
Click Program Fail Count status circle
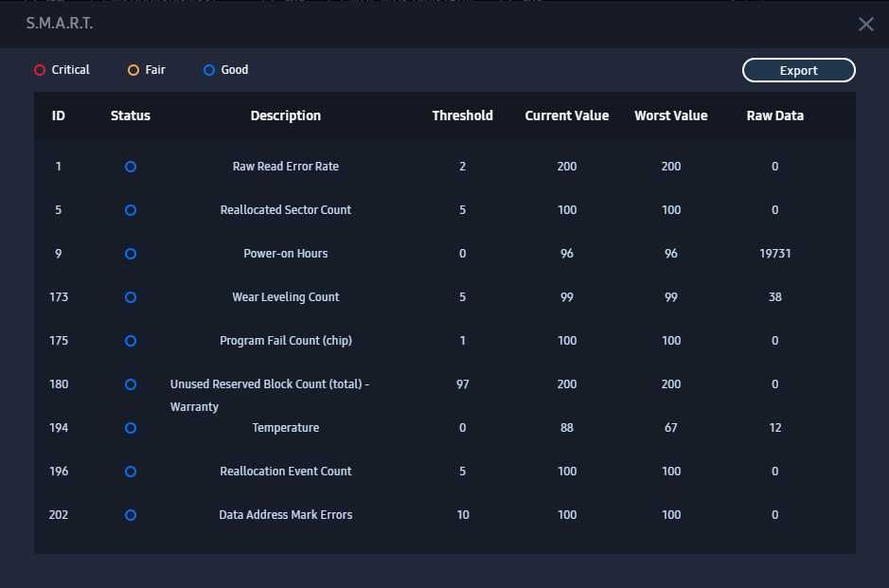(131, 341)
